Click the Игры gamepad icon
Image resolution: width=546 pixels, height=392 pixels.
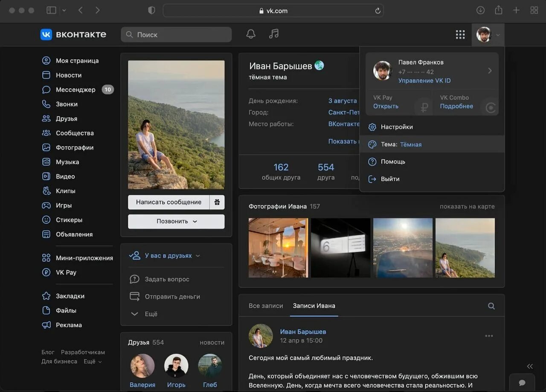pos(46,205)
